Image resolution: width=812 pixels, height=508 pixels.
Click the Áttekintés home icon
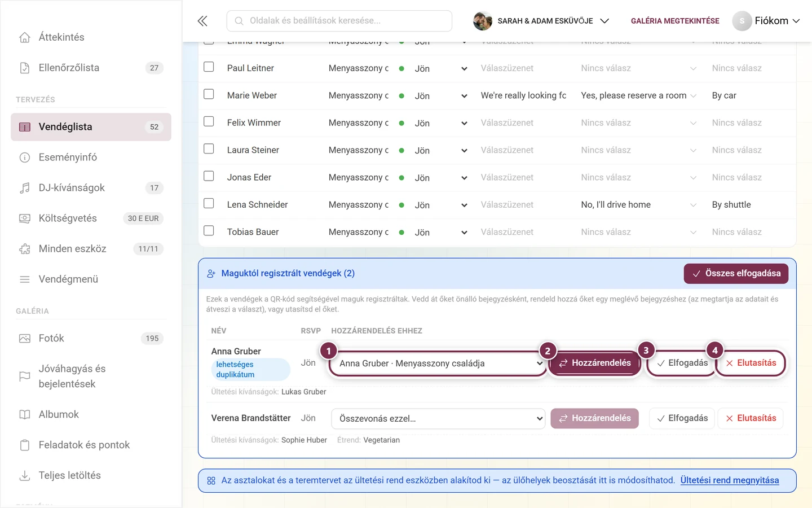(x=25, y=37)
